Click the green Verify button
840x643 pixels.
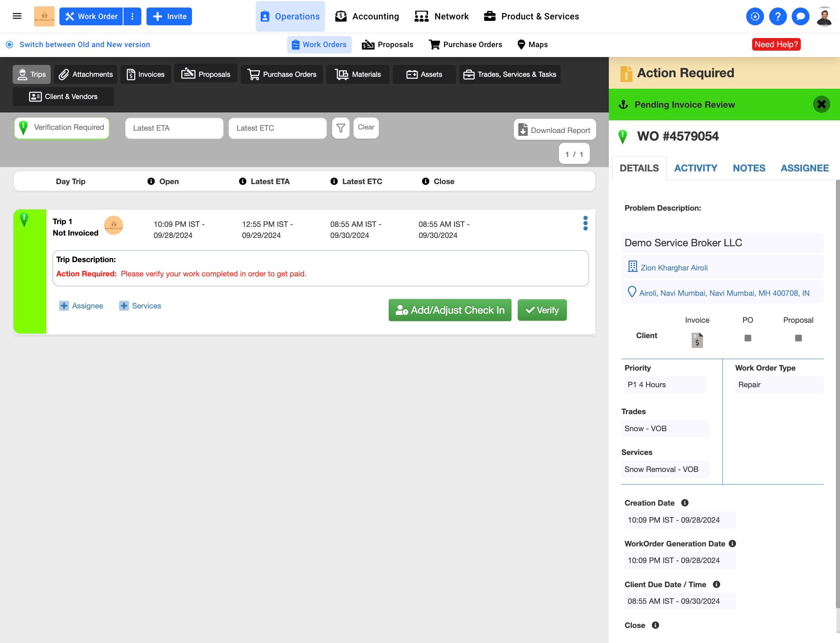pos(542,310)
